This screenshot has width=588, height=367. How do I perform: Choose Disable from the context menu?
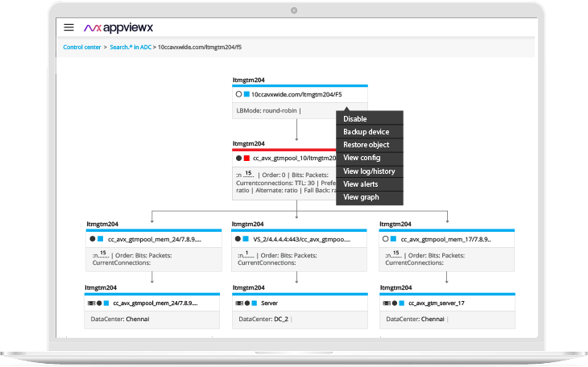pos(354,119)
